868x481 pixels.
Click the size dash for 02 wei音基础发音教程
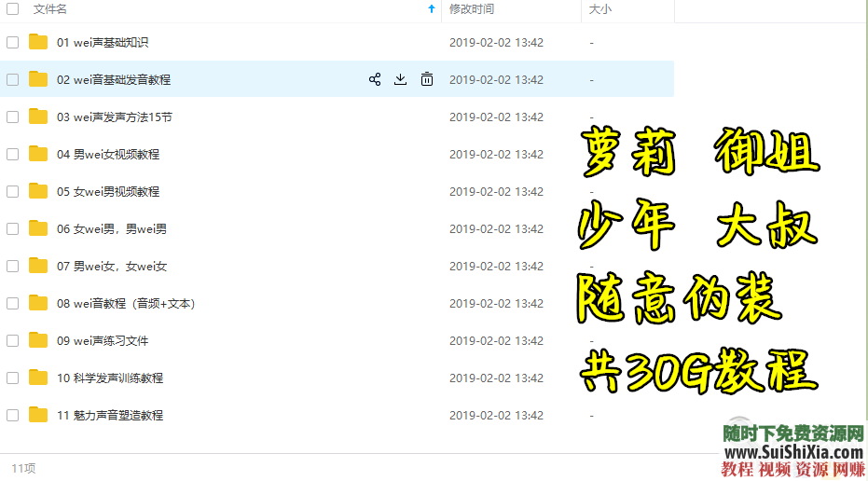click(x=592, y=80)
